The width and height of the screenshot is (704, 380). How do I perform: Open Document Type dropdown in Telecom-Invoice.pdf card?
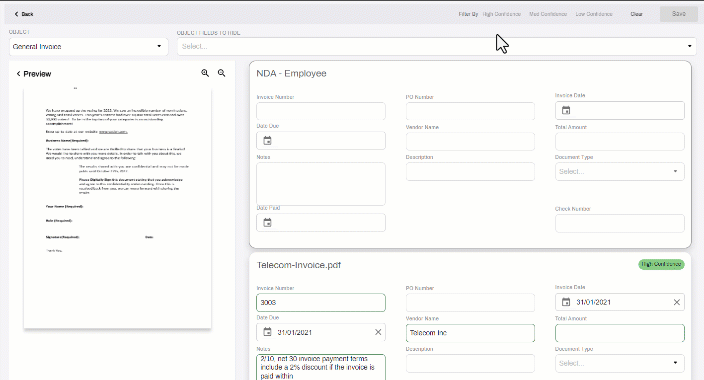click(x=620, y=363)
